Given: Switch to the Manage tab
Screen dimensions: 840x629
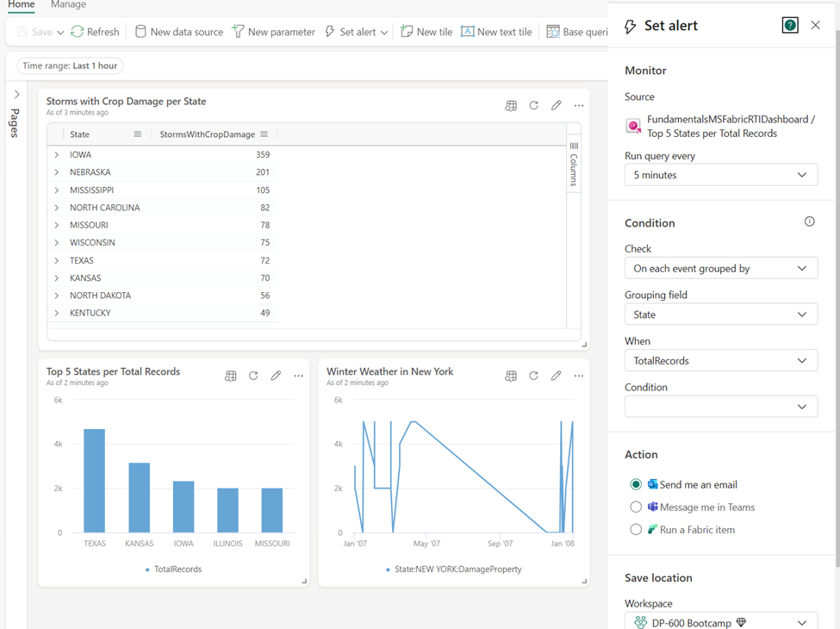Looking at the screenshot, I should (68, 4).
